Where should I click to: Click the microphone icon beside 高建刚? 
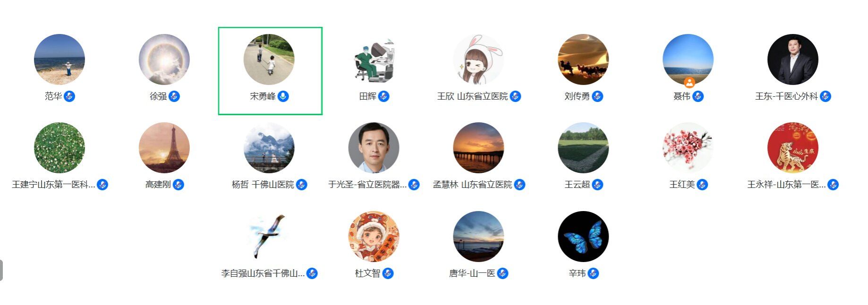(x=179, y=185)
